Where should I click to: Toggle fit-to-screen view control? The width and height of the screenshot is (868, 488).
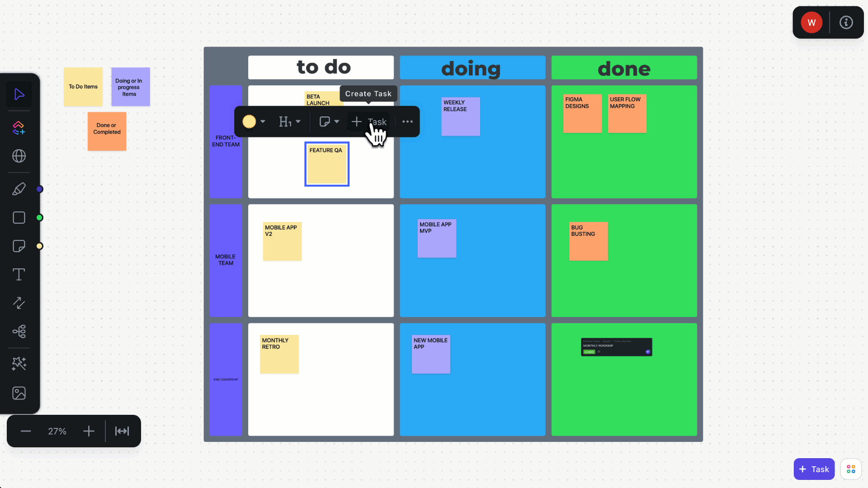click(122, 432)
